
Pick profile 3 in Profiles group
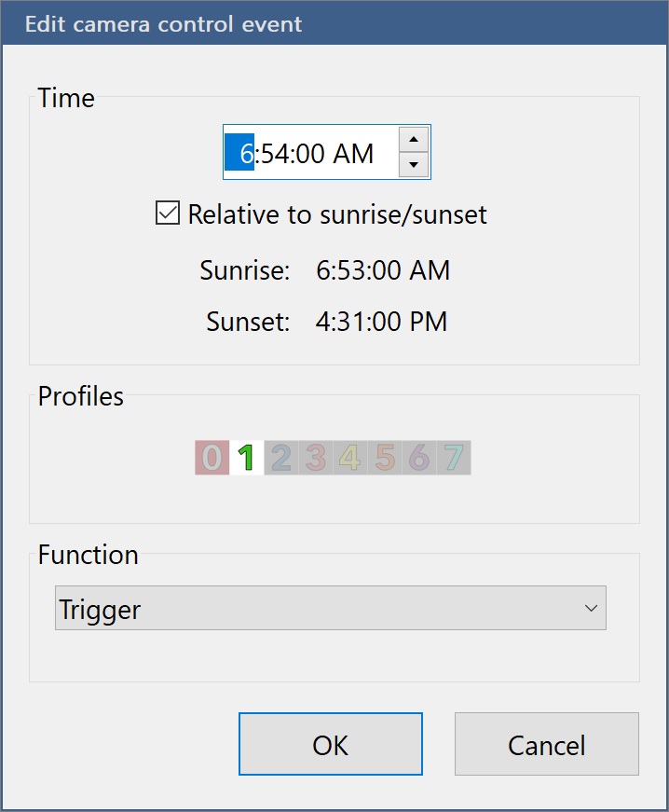pyautogui.click(x=316, y=458)
